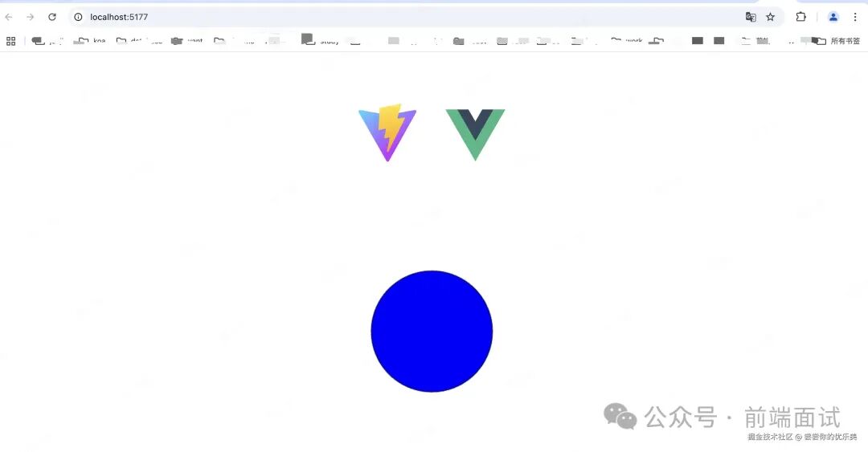The image size is (868, 452).
Task: Open the 'work' bookmarks folder
Action: [x=627, y=41]
